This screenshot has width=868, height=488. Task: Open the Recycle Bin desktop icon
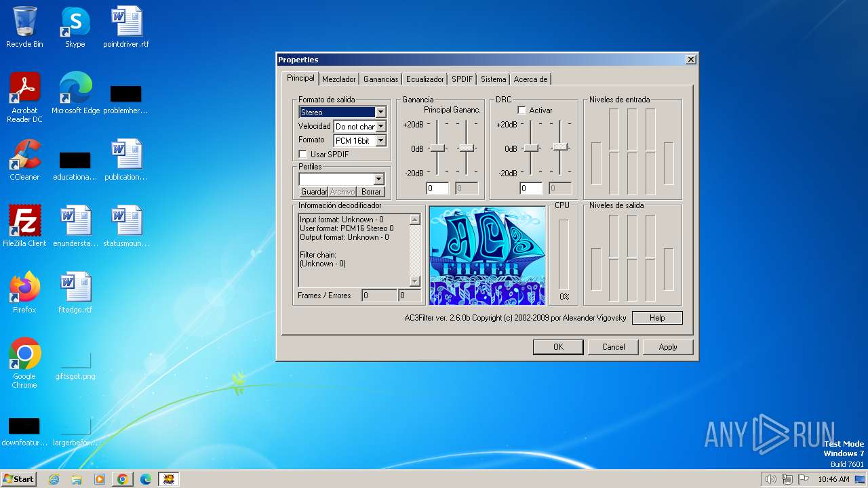(24, 27)
